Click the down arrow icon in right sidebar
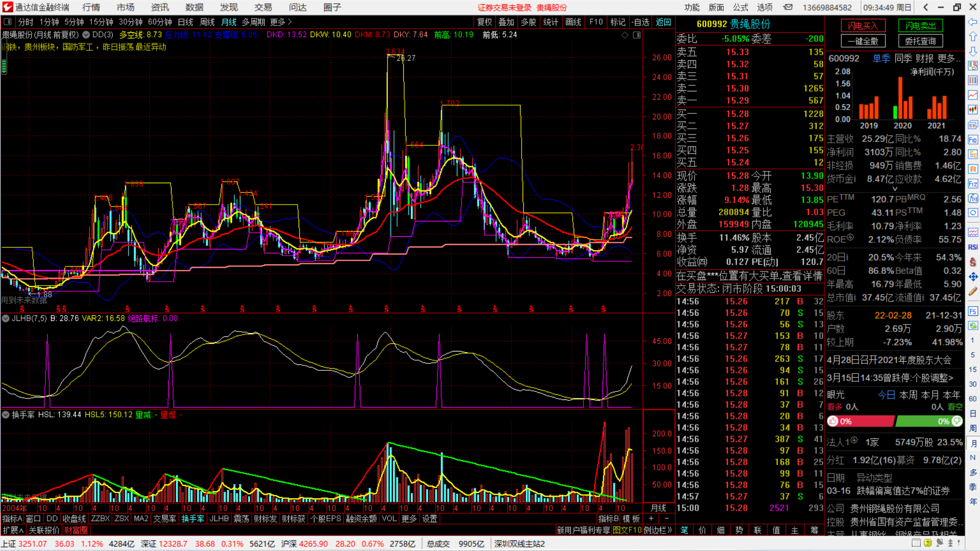The height and width of the screenshot is (551, 980). (973, 52)
